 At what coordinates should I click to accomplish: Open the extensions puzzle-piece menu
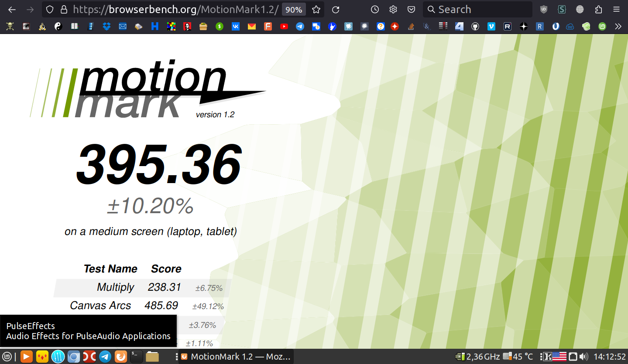click(x=599, y=10)
